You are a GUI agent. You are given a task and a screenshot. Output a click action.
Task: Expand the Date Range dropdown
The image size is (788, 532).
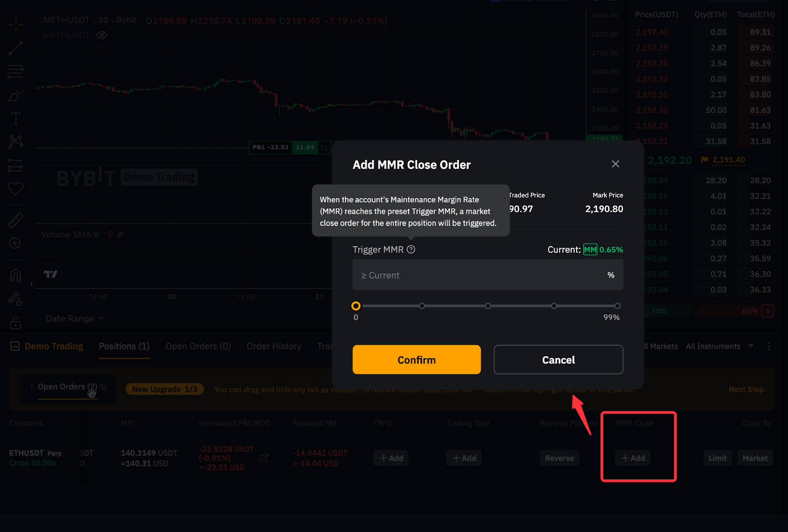pyautogui.click(x=74, y=319)
